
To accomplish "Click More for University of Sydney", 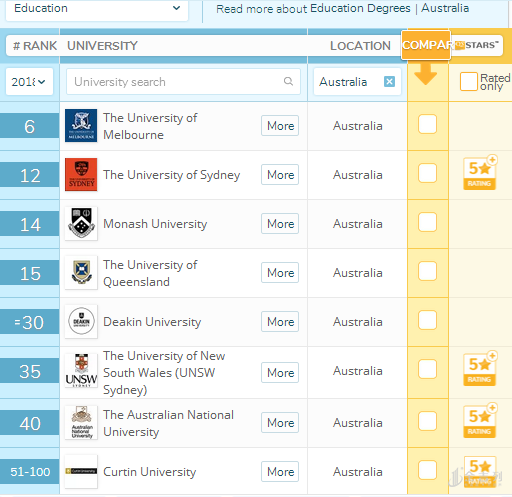I will coord(280,175).
